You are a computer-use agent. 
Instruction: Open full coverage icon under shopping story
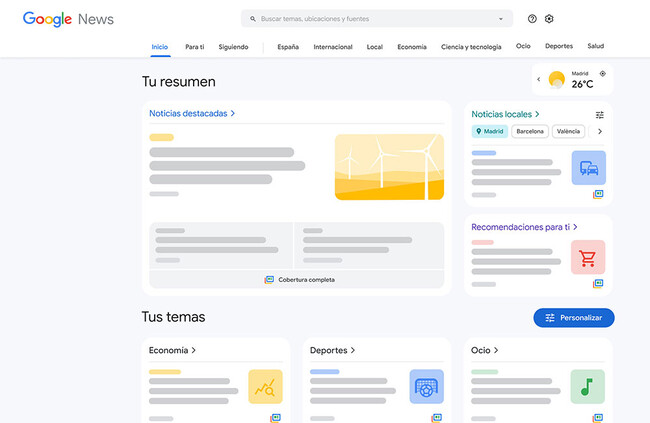(598, 284)
